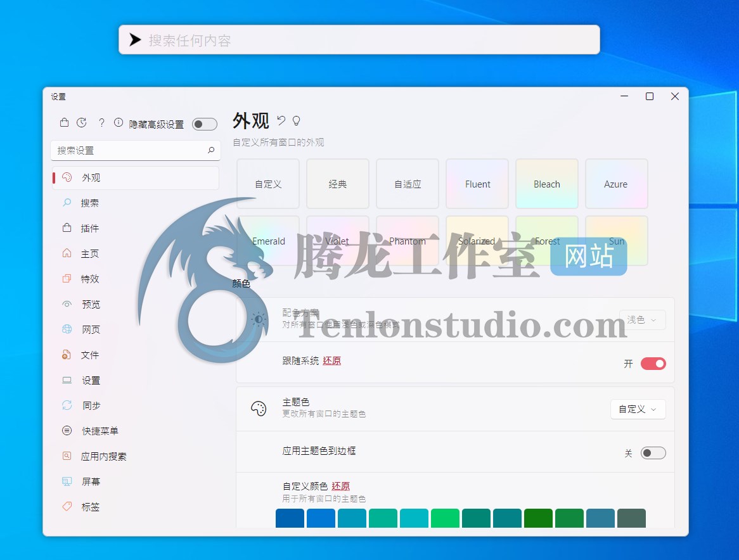Apply the Emerald theme tile
The width and height of the screenshot is (739, 560).
(x=268, y=241)
